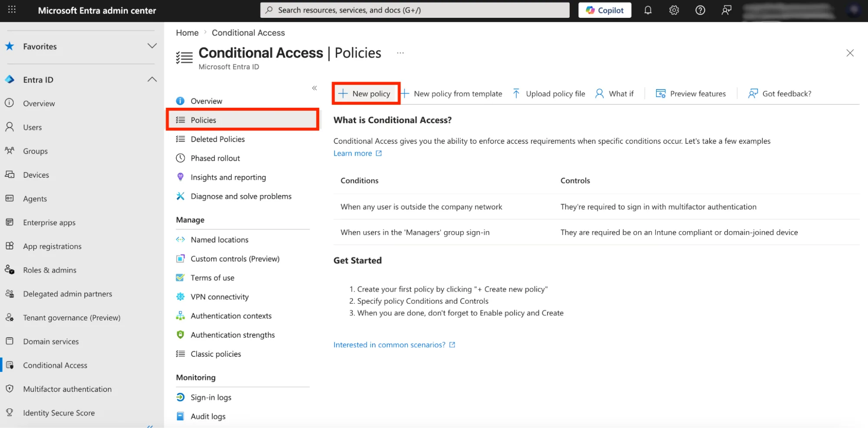Click Interested in common scenarios link
868x428 pixels.
(x=394, y=345)
